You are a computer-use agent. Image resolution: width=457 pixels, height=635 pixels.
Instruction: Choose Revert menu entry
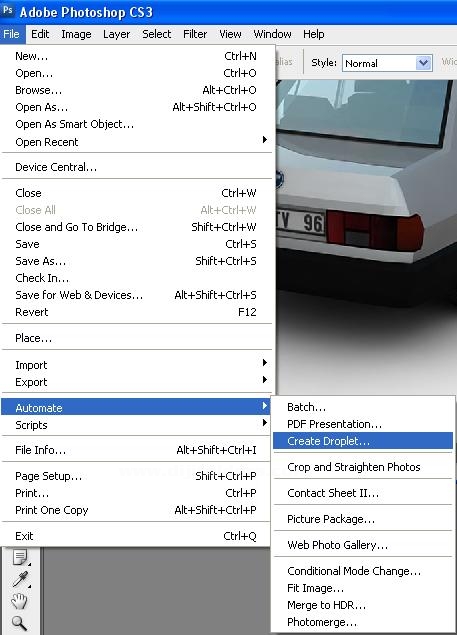136,312
